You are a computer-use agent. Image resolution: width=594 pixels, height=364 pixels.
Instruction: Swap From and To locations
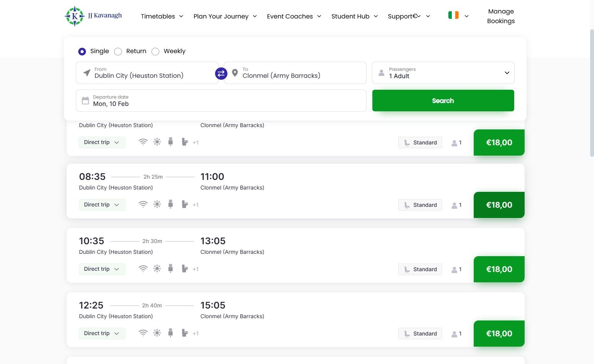tap(221, 73)
